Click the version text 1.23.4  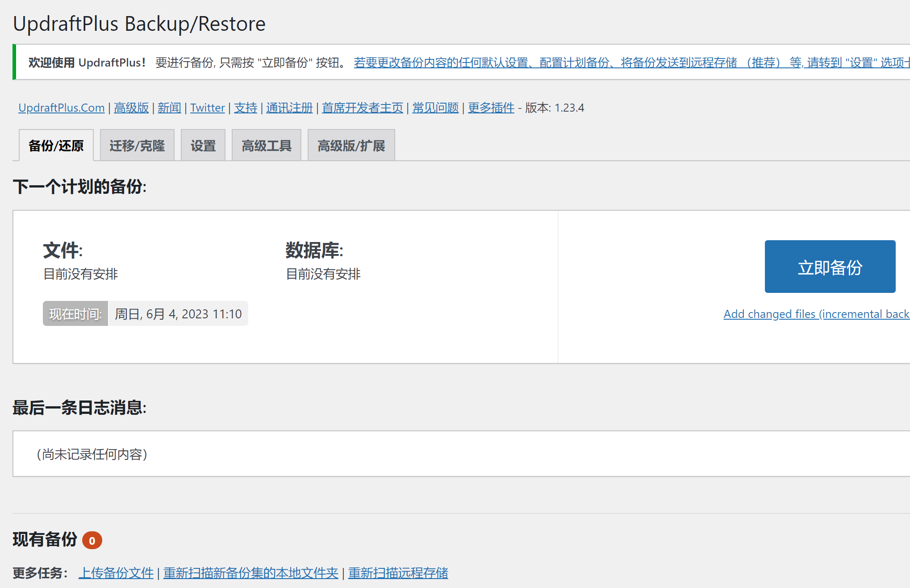click(569, 108)
